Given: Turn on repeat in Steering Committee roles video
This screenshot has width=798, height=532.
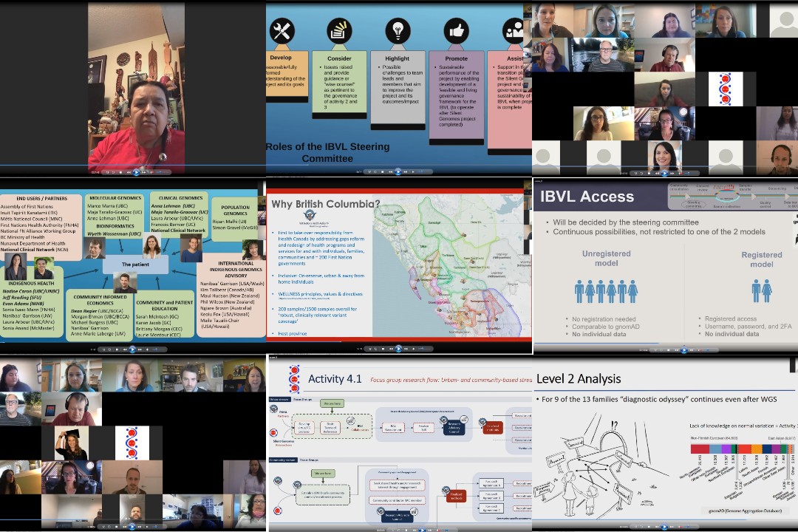Looking at the screenshot, I should point(375,171).
